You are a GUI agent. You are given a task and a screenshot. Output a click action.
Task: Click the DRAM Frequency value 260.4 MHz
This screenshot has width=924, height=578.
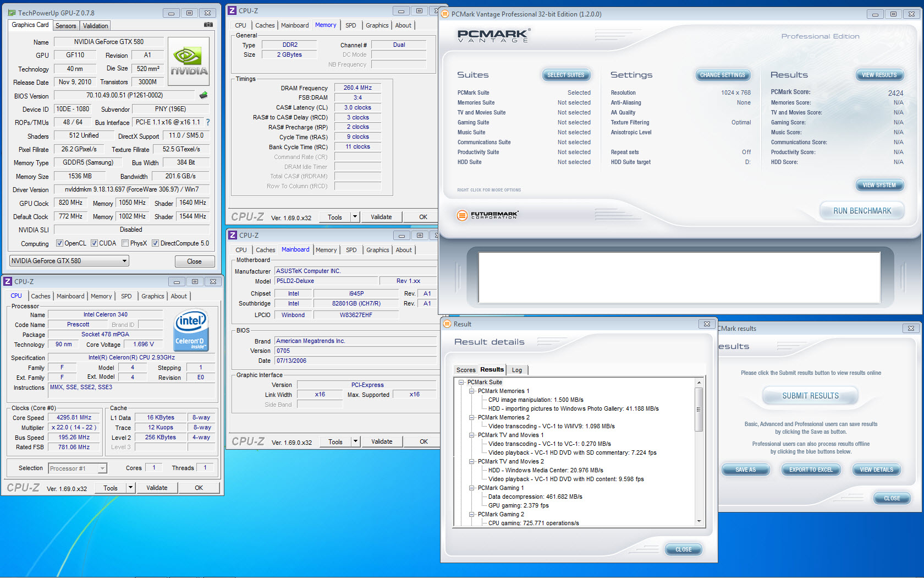(358, 88)
